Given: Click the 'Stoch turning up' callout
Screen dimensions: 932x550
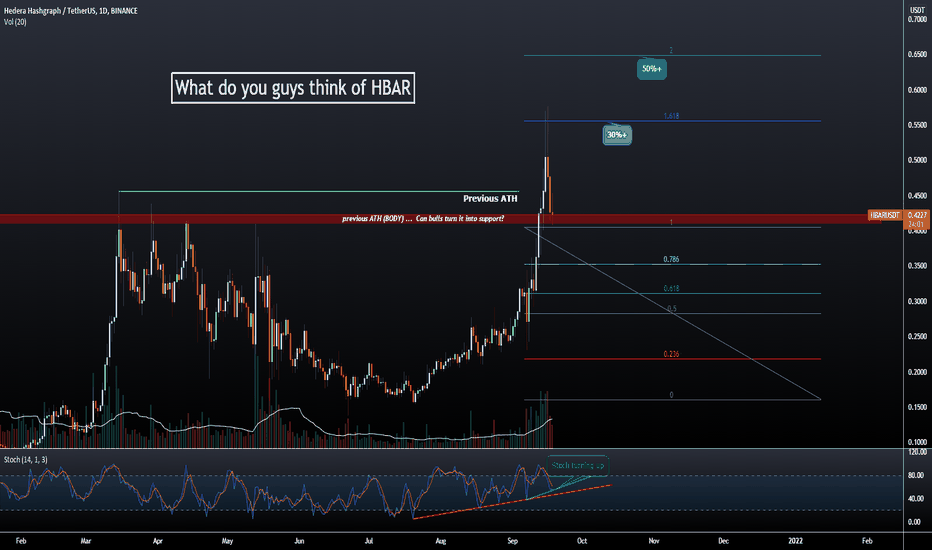Looking at the screenshot, I should pyautogui.click(x=577, y=466).
